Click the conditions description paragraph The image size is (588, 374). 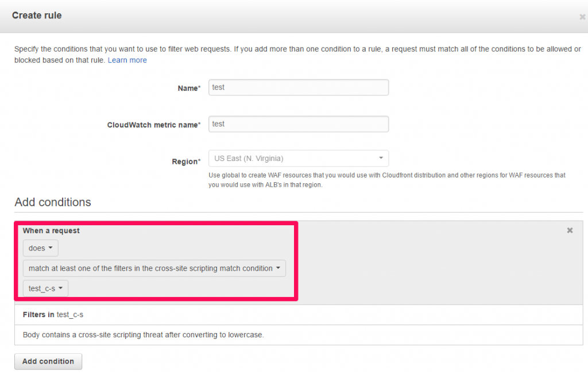click(297, 55)
